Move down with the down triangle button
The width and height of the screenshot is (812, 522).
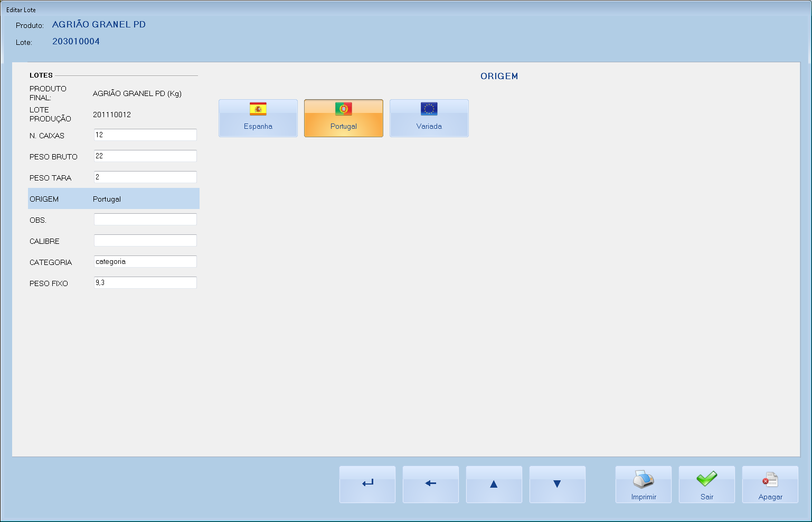click(557, 484)
